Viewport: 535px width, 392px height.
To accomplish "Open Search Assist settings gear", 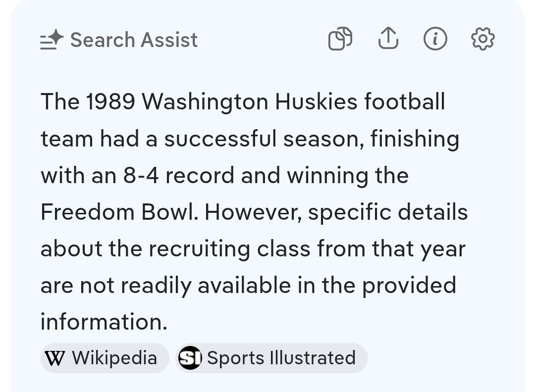I will (x=482, y=39).
